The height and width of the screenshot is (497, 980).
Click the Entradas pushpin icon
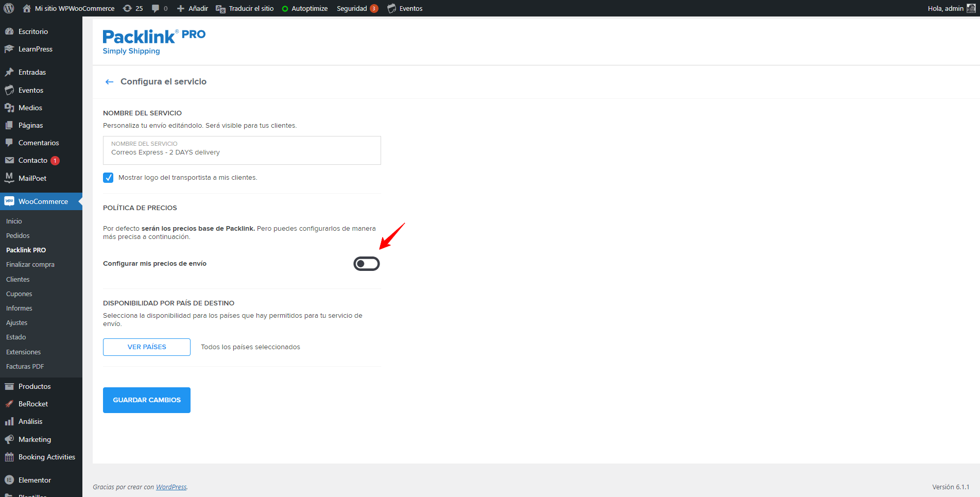[x=9, y=72]
